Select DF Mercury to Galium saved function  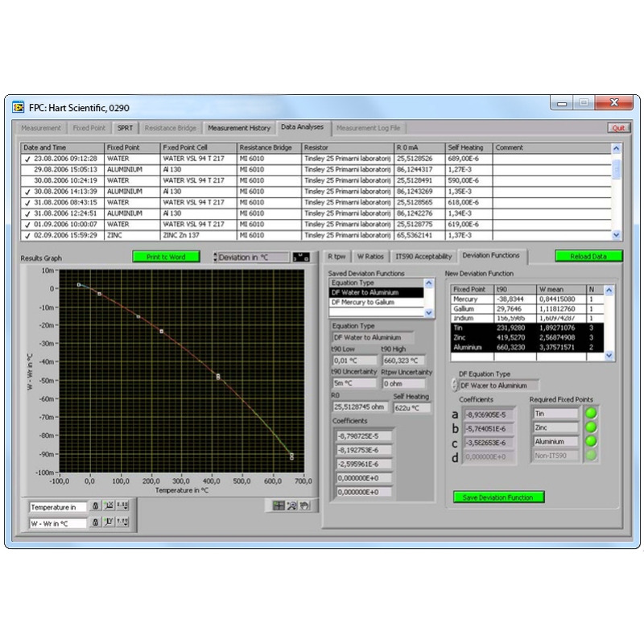[x=376, y=303]
